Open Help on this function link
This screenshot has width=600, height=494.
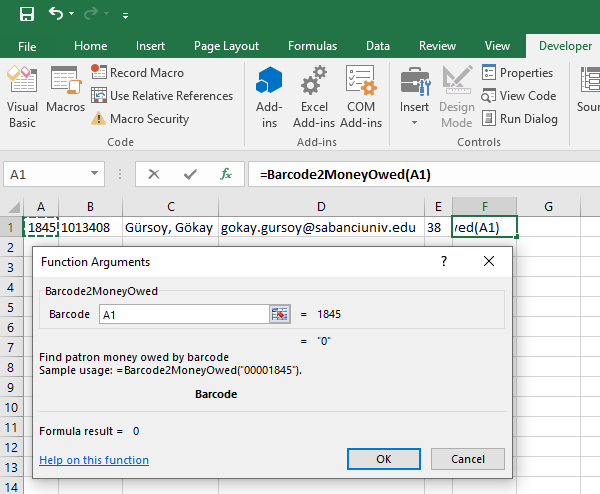click(x=94, y=460)
